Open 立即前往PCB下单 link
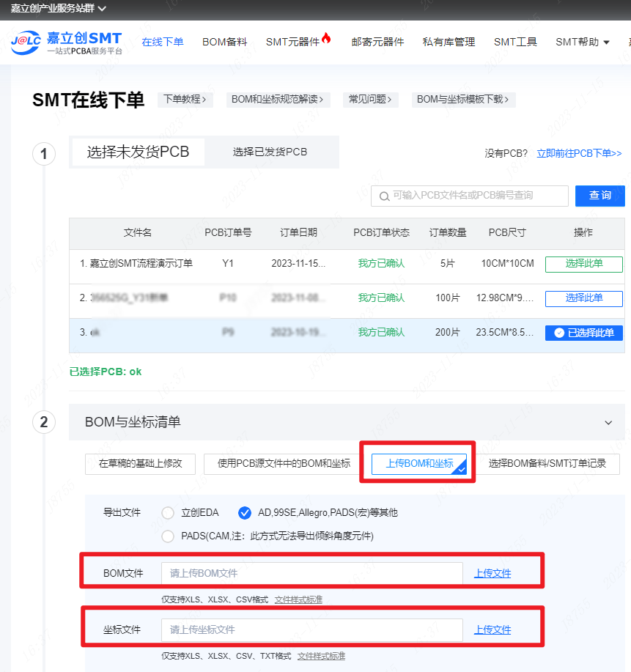Viewport: 631px width, 672px height. [579, 153]
